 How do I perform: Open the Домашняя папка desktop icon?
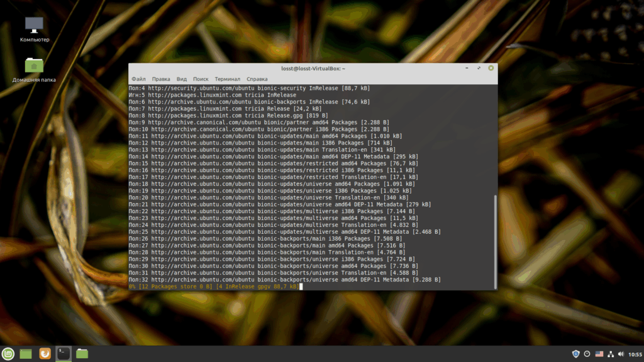click(x=34, y=70)
